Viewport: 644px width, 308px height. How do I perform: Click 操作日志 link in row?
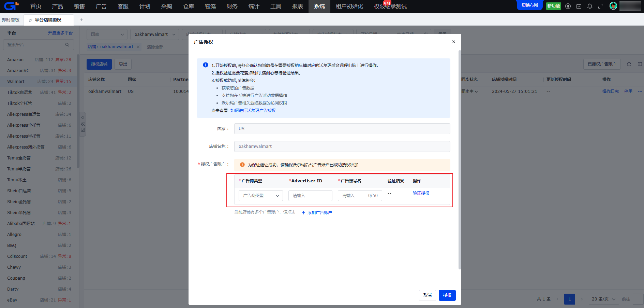[611, 92]
